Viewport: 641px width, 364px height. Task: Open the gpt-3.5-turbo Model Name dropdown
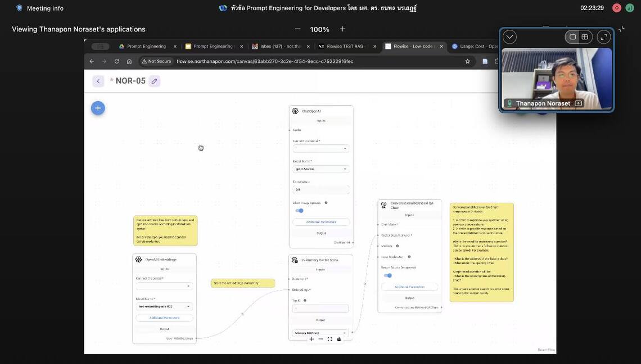tap(321, 169)
